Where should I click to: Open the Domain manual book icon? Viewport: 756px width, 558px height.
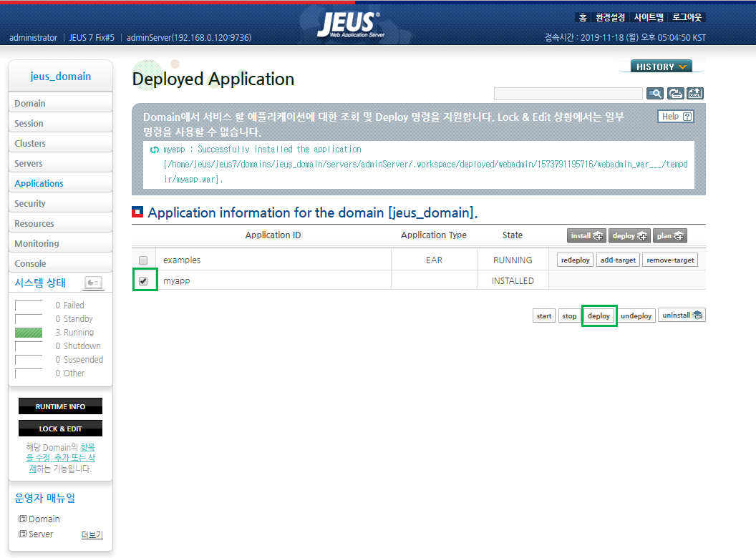[x=23, y=519]
